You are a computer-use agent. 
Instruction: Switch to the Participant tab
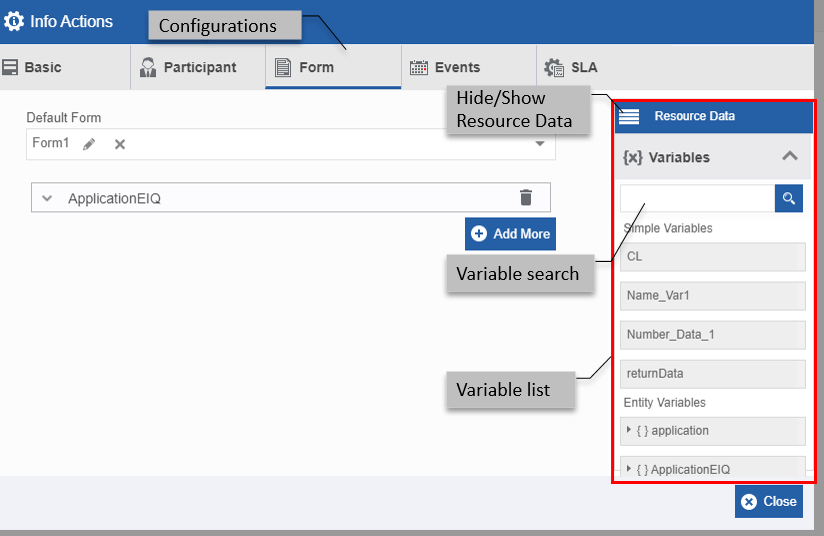[198, 67]
